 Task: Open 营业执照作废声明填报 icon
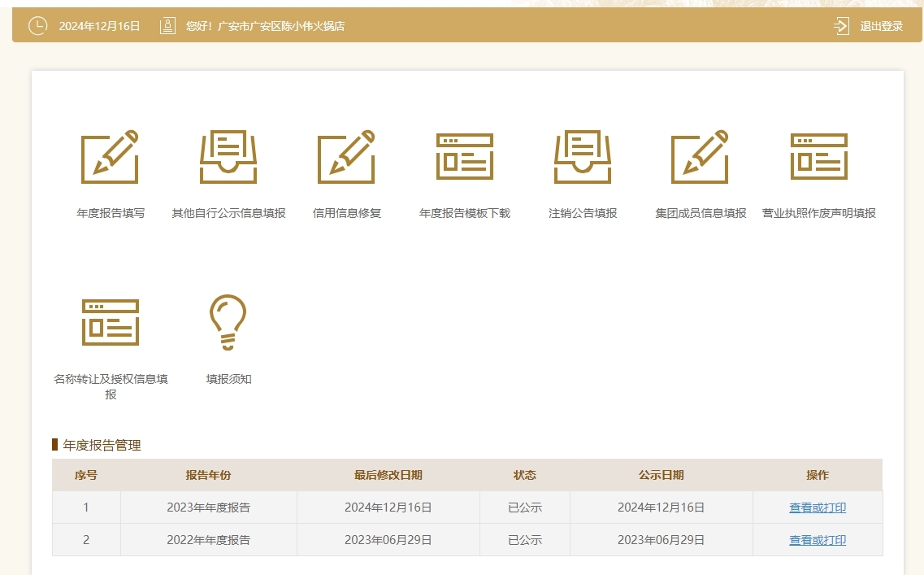click(x=818, y=157)
